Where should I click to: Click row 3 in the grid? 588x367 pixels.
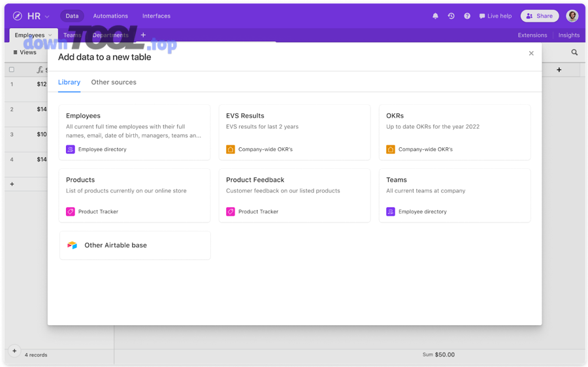coord(26,139)
